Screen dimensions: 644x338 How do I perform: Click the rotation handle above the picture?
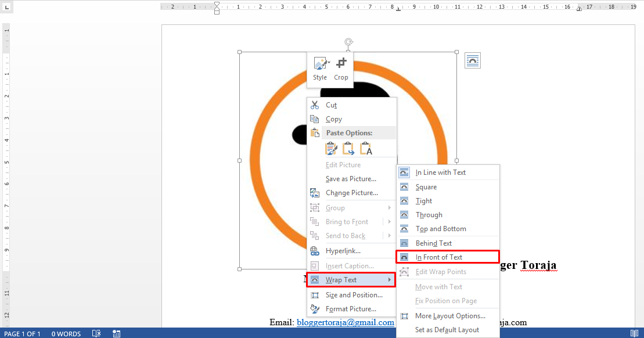[348, 42]
